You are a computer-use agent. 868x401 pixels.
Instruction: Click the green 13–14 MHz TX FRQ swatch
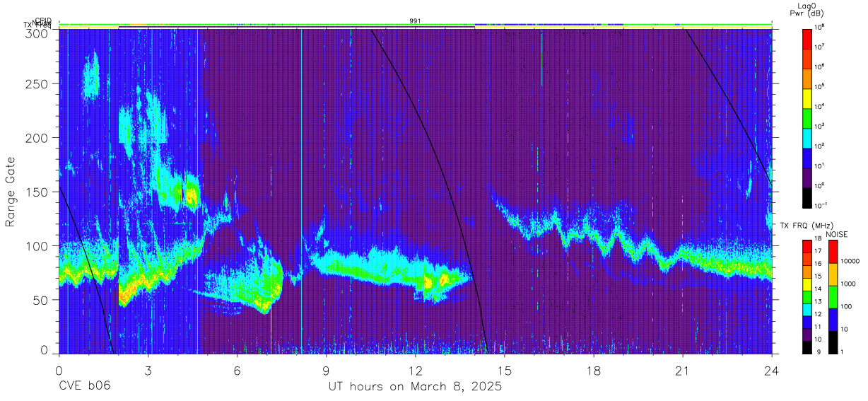pyautogui.click(x=808, y=297)
